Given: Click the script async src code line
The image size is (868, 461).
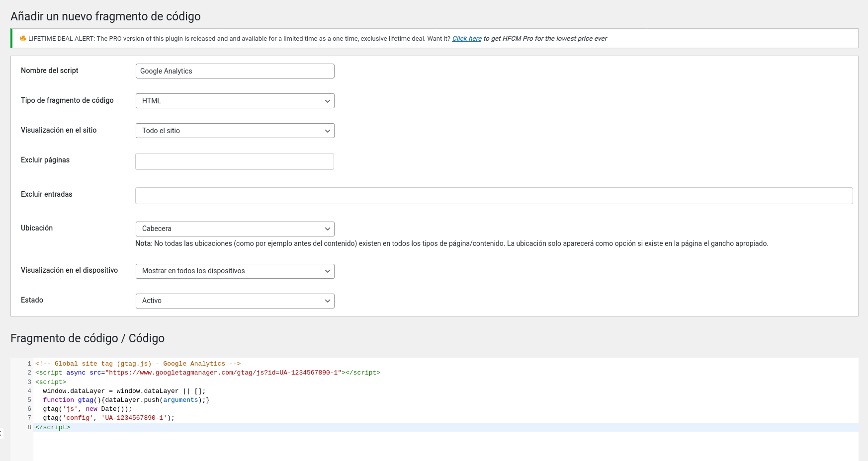Looking at the screenshot, I should click(208, 373).
